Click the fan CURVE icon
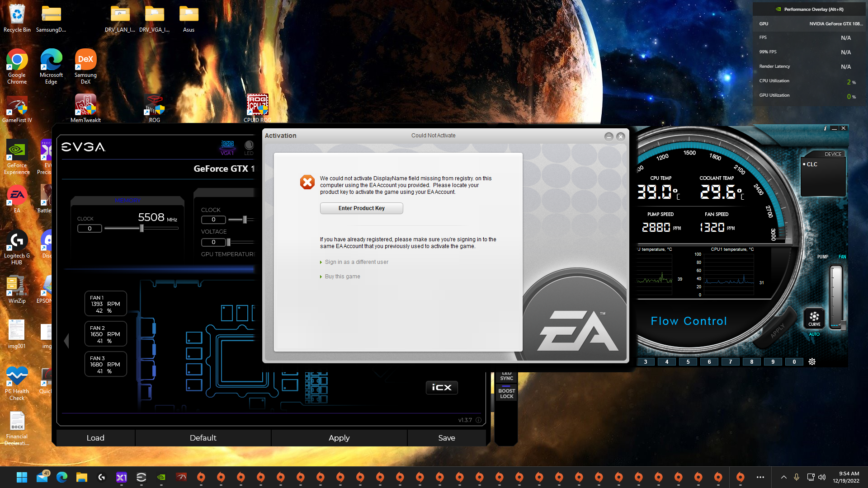Screen dimensions: 868x488 click(x=814, y=318)
